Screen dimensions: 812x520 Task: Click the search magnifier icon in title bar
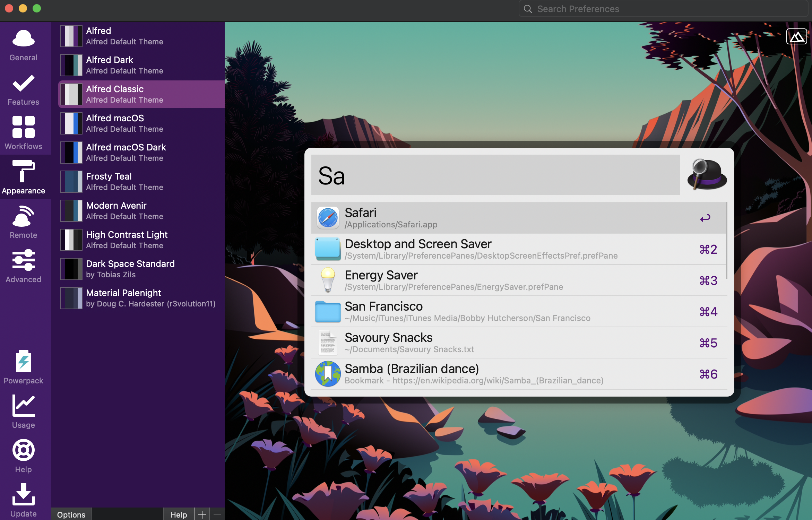pos(528,9)
